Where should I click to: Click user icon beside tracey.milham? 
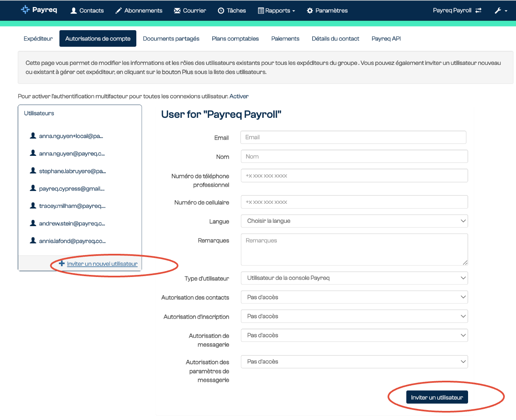[33, 205]
